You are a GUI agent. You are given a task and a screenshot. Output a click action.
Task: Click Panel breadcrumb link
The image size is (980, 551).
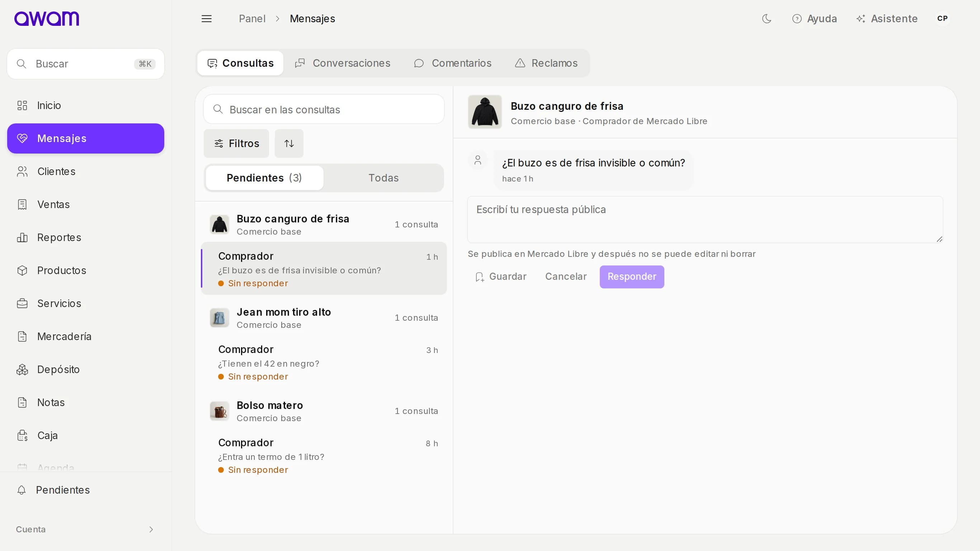252,19
